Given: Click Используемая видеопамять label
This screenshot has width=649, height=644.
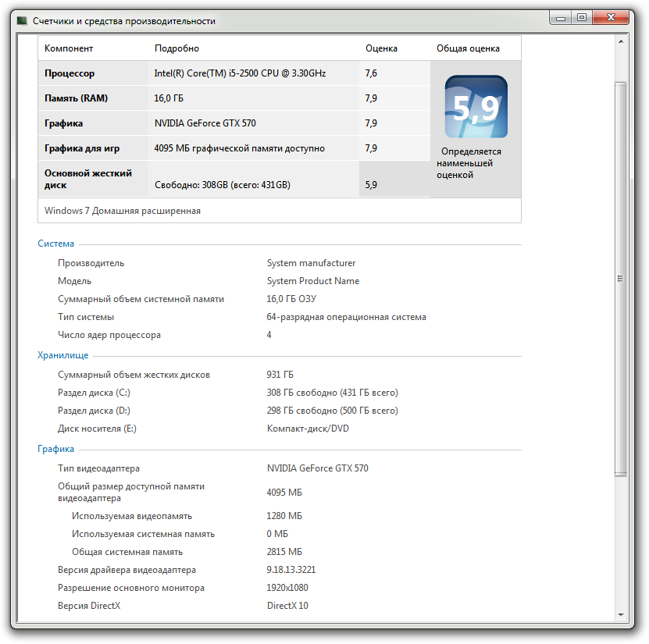Looking at the screenshot, I should (x=132, y=516).
